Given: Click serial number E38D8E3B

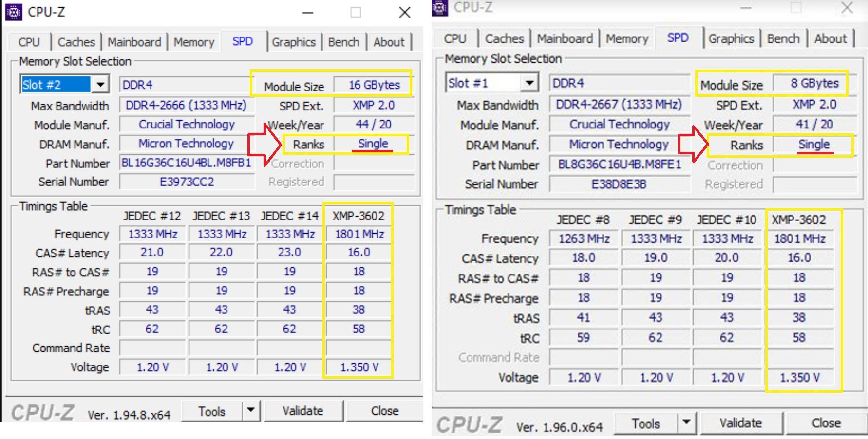Looking at the screenshot, I should 620,184.
